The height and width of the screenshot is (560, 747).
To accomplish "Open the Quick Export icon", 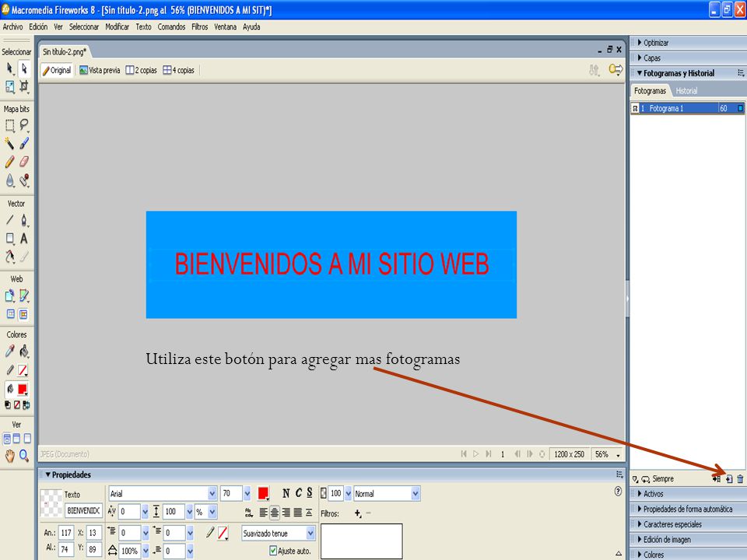I will [x=615, y=70].
